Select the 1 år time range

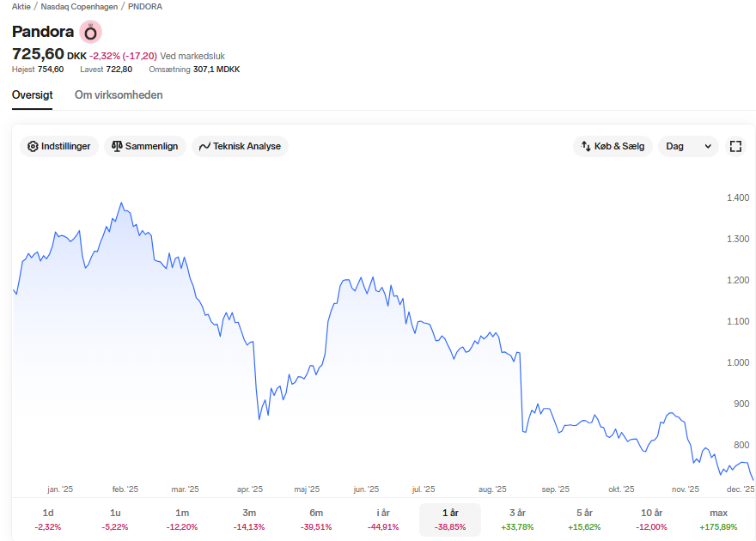click(x=450, y=520)
